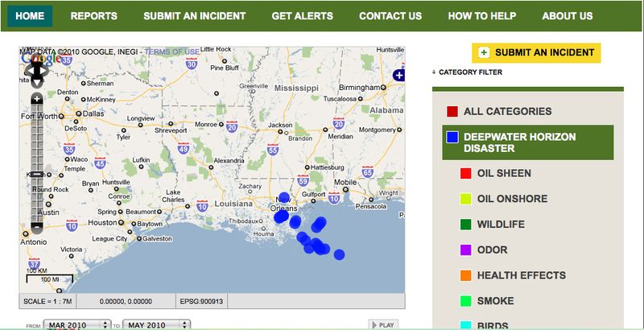Go to HOW TO HELP page

pos(481,16)
